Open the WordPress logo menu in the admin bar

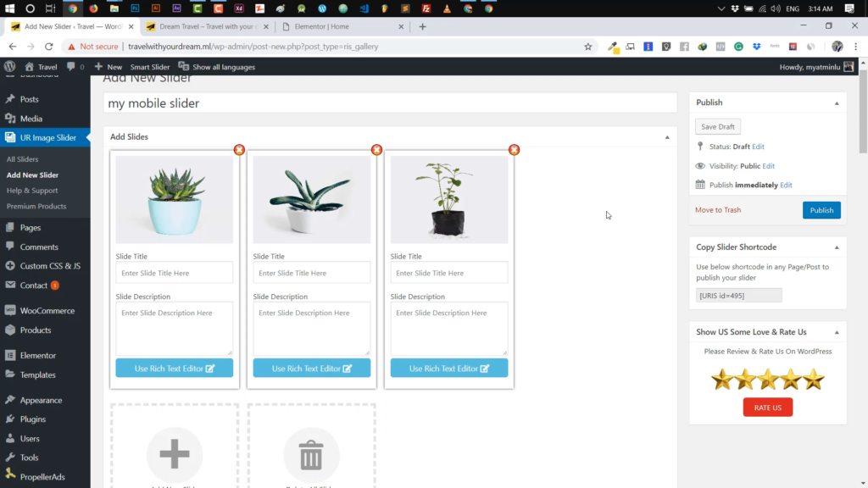[9, 66]
